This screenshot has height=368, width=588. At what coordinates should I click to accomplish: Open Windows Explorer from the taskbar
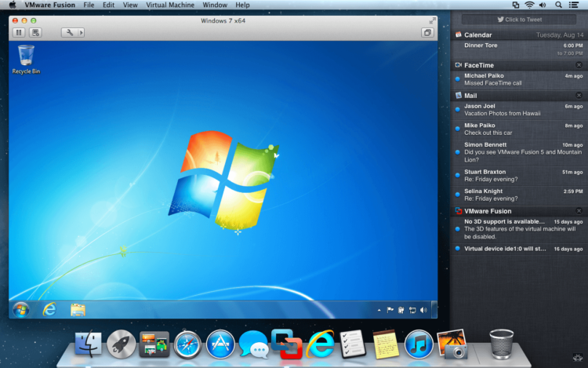click(x=78, y=309)
